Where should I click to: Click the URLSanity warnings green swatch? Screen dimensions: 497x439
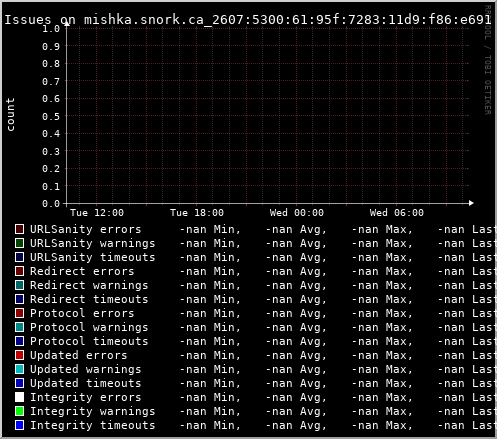(x=19, y=243)
